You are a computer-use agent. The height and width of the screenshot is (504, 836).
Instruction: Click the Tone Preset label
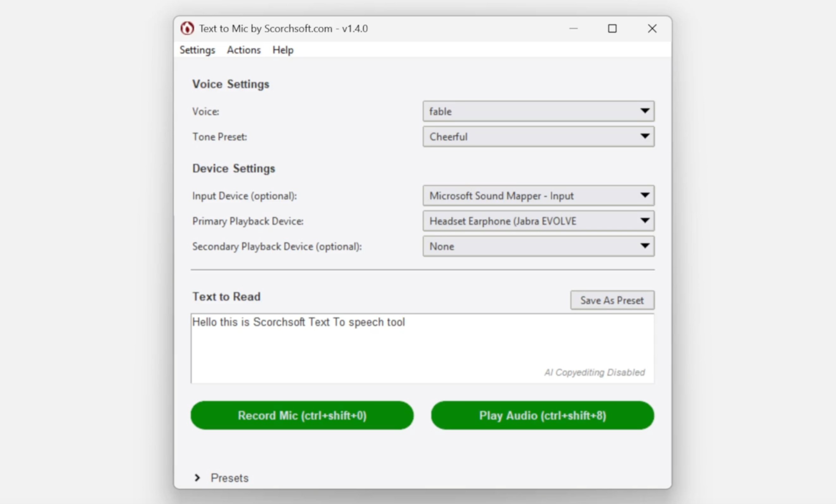click(x=220, y=137)
